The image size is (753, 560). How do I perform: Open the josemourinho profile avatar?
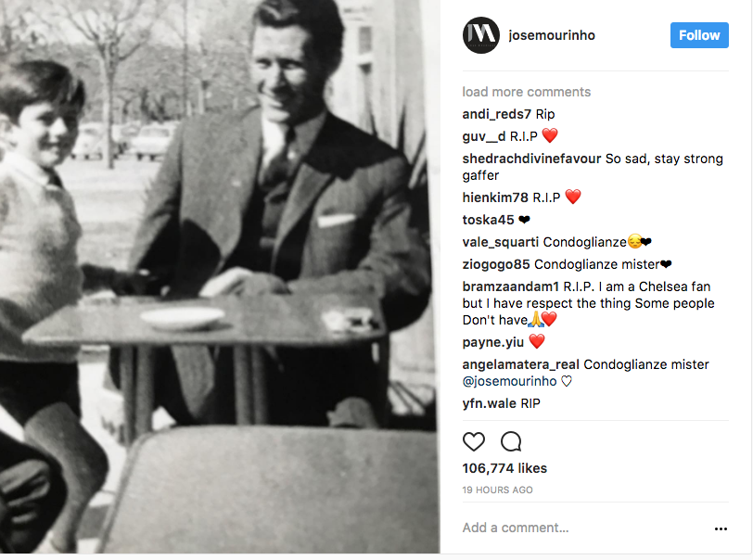481,35
